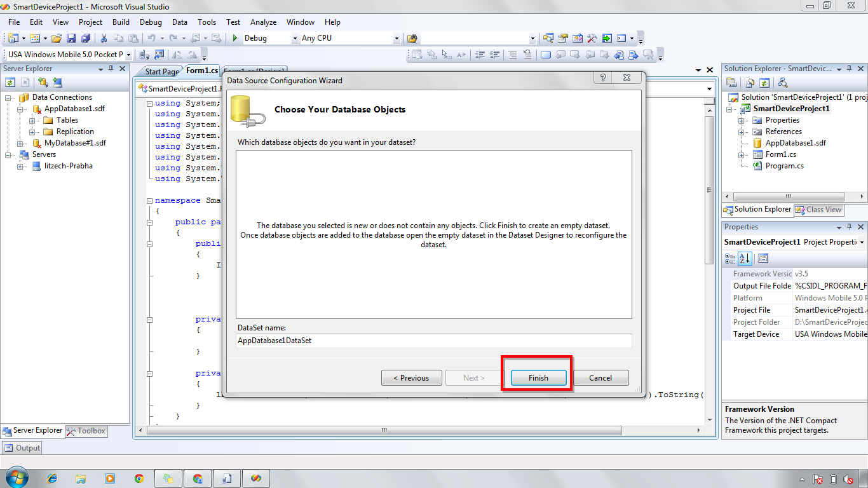Image resolution: width=868 pixels, height=488 pixels.
Task: Click the Google Chrome taskbar icon
Action: (139, 477)
